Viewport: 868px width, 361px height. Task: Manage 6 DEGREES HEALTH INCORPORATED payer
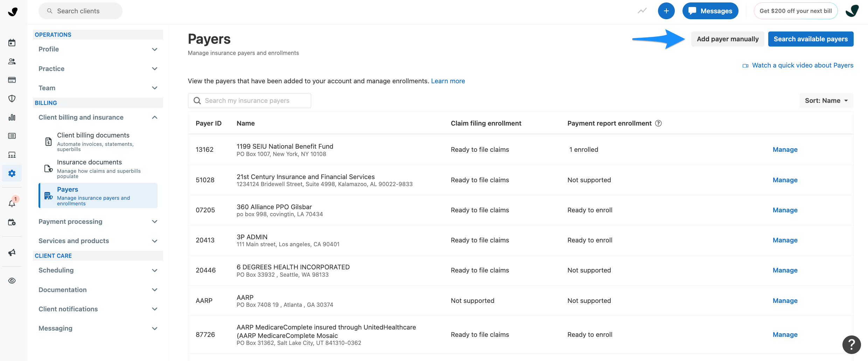click(785, 270)
